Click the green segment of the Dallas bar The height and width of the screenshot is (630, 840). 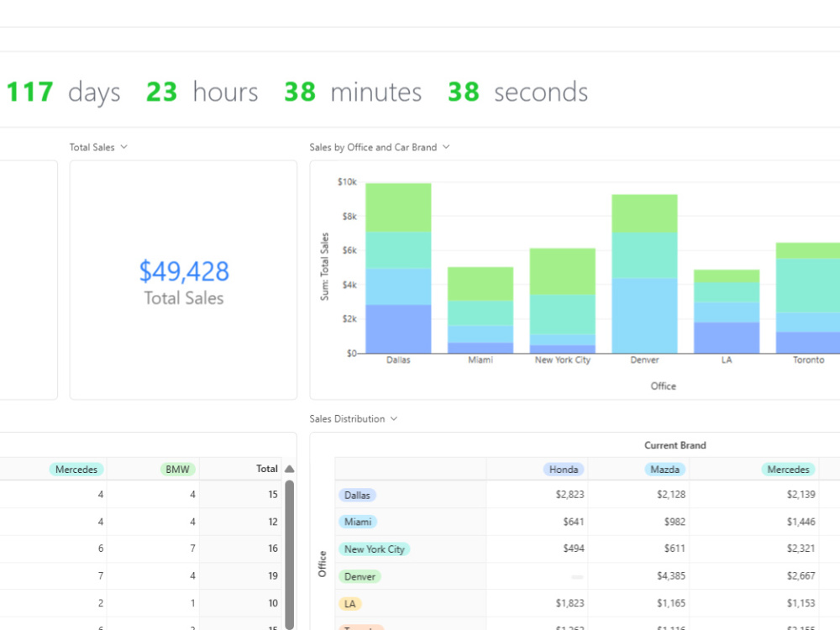click(398, 206)
